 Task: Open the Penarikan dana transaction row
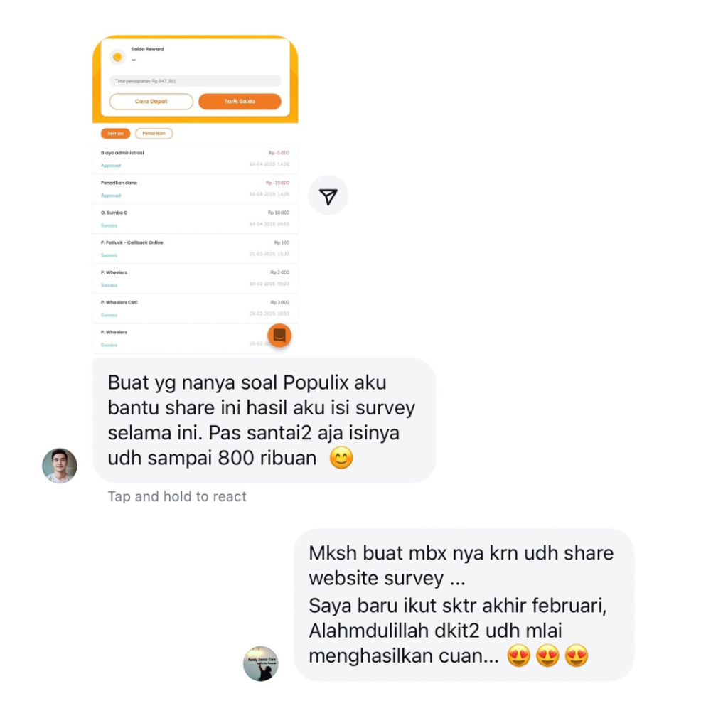(195, 189)
